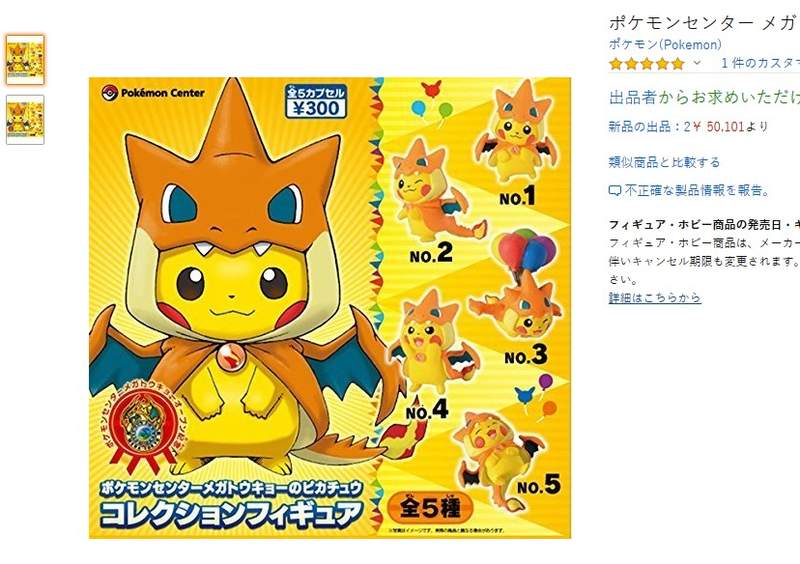Screen dimensions: 800x564
Task: Click the five-star rating icons
Action: point(646,64)
